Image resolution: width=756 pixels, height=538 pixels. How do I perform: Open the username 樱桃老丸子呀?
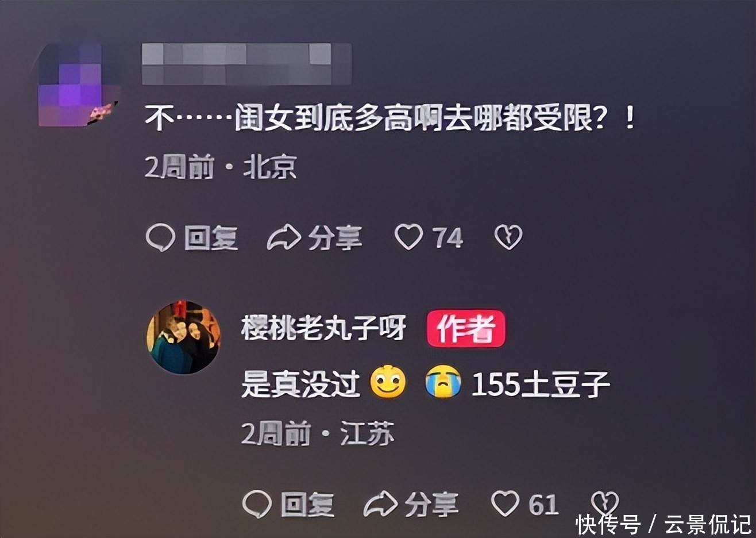pyautogui.click(x=324, y=328)
